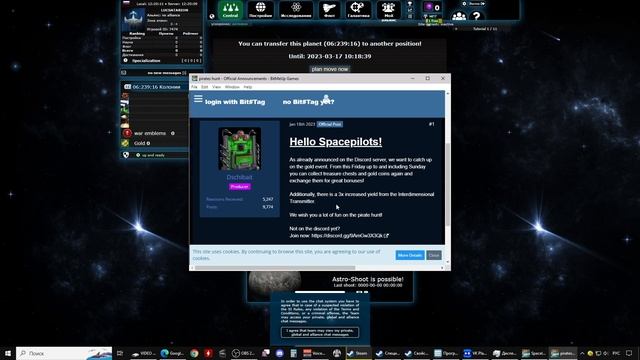This screenshot has height=360, width=640.
Task: Open the Steam taskbar button
Action: [358, 353]
